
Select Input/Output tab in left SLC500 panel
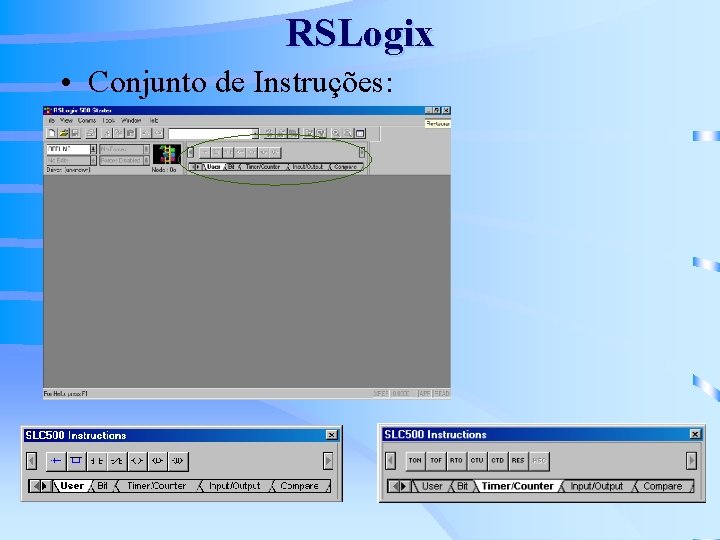[234, 486]
